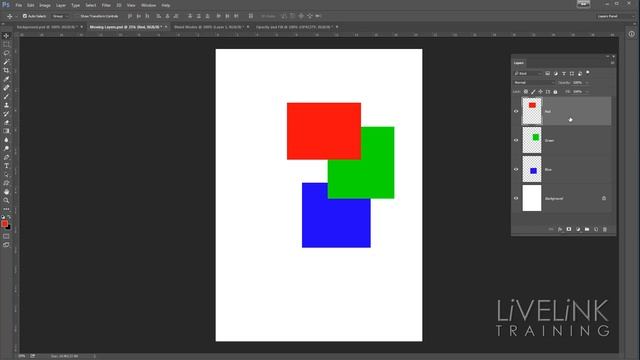Select the Eyedropper tool
The width and height of the screenshot is (640, 360).
6,79
